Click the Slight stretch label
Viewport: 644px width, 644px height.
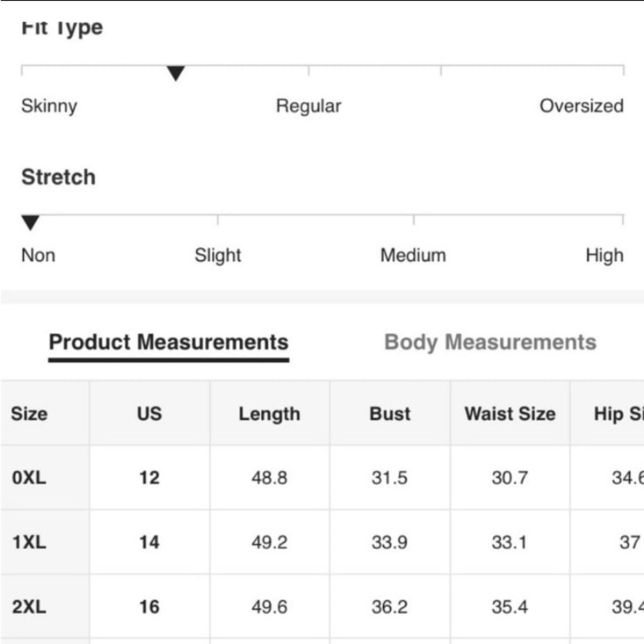[218, 256]
